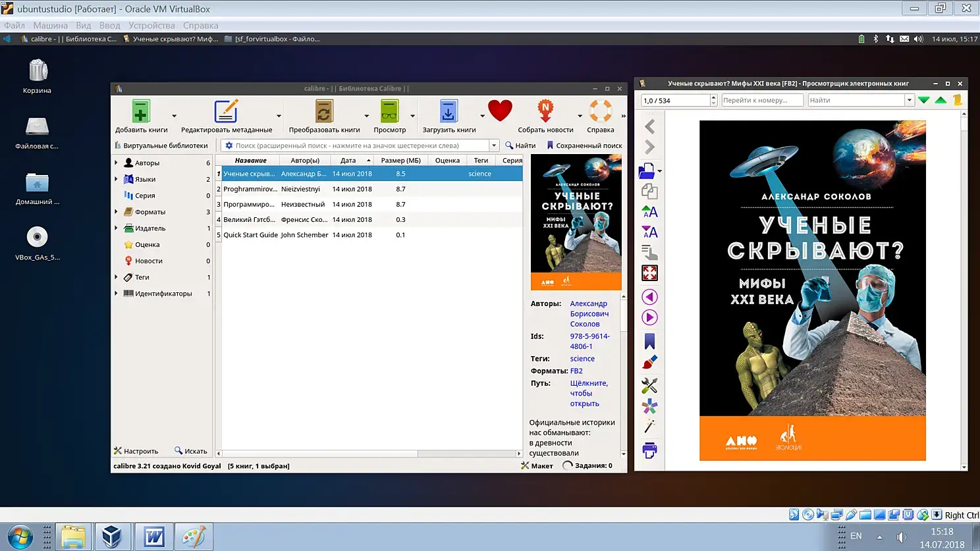The width and height of the screenshot is (980, 551).
Task: Open the Файл menu in VirtualBox
Action: coord(14,26)
